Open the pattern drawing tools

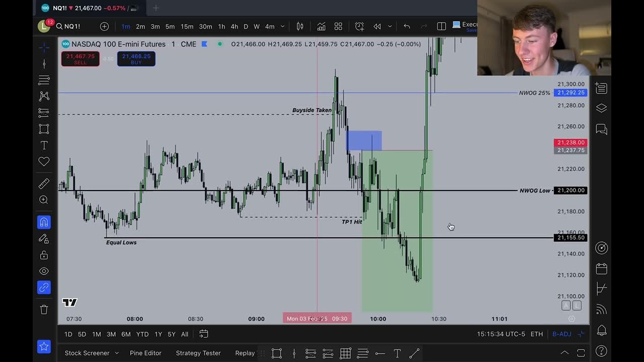pyautogui.click(x=44, y=96)
